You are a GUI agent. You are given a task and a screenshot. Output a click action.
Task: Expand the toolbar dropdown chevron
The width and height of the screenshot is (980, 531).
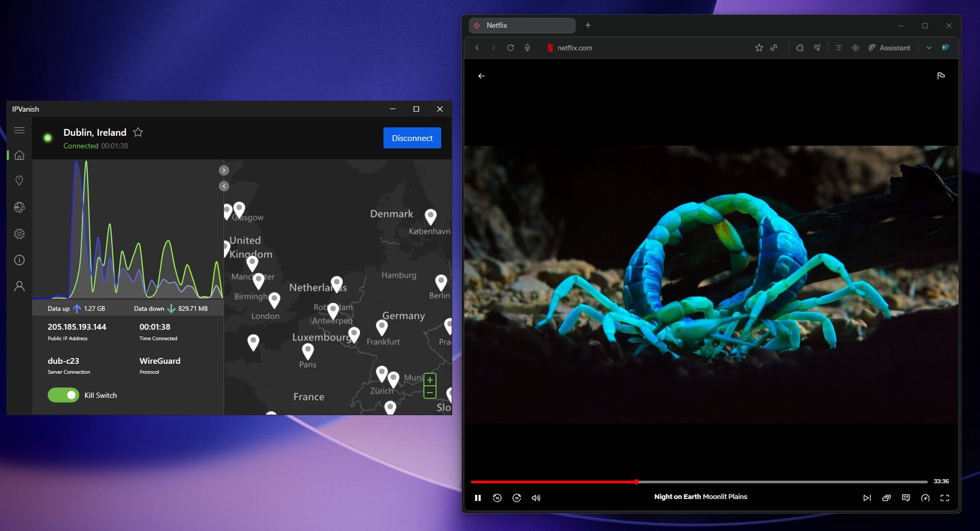pyautogui.click(x=929, y=48)
